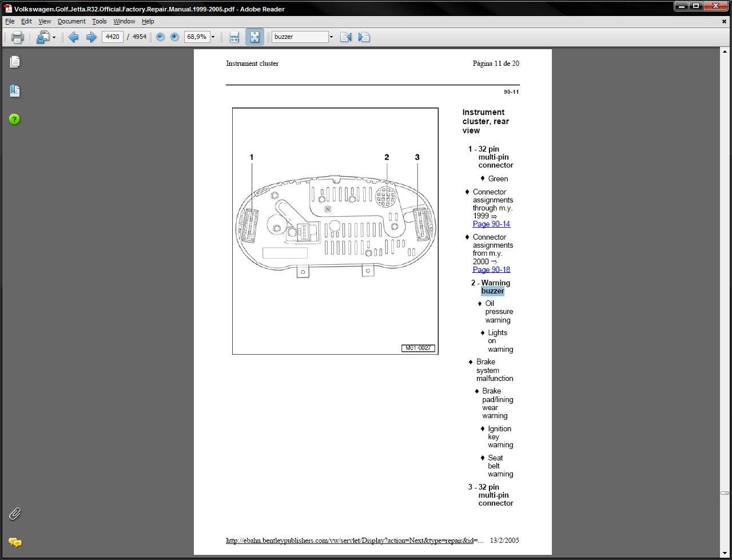The width and height of the screenshot is (732, 560).
Task: Open the collaborate tool dropdown arrow
Action: (x=54, y=37)
